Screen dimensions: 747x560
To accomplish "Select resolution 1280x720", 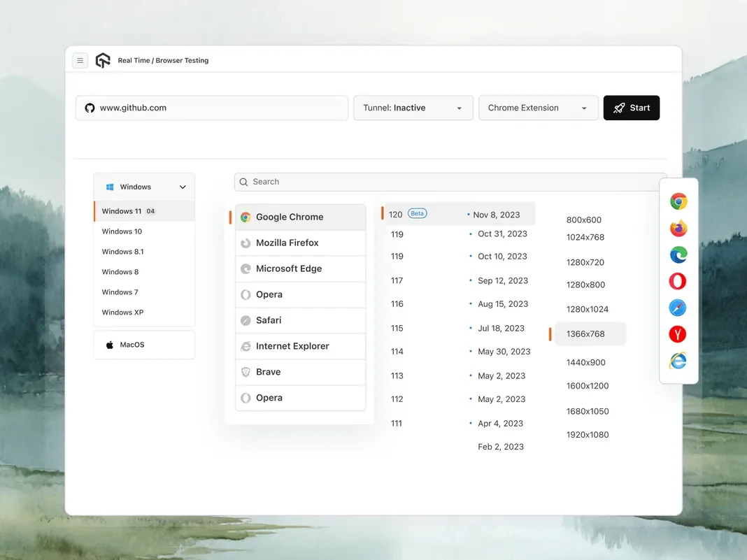I will [585, 262].
